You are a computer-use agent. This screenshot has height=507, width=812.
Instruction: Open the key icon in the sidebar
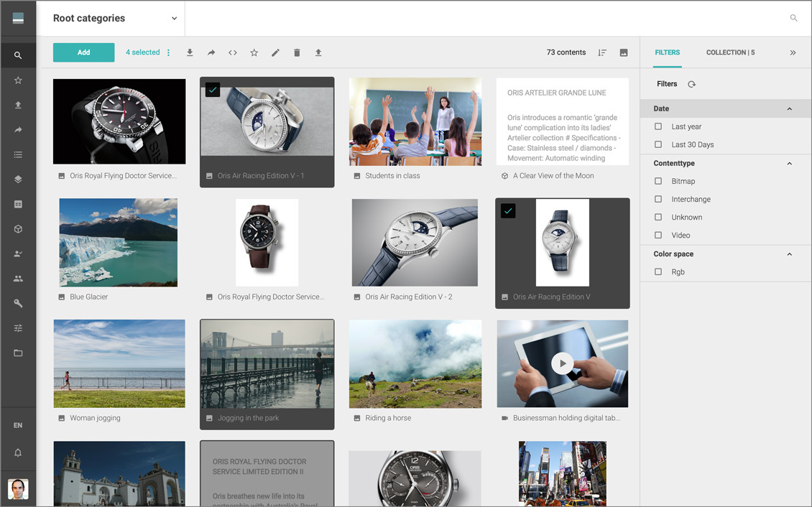18,303
